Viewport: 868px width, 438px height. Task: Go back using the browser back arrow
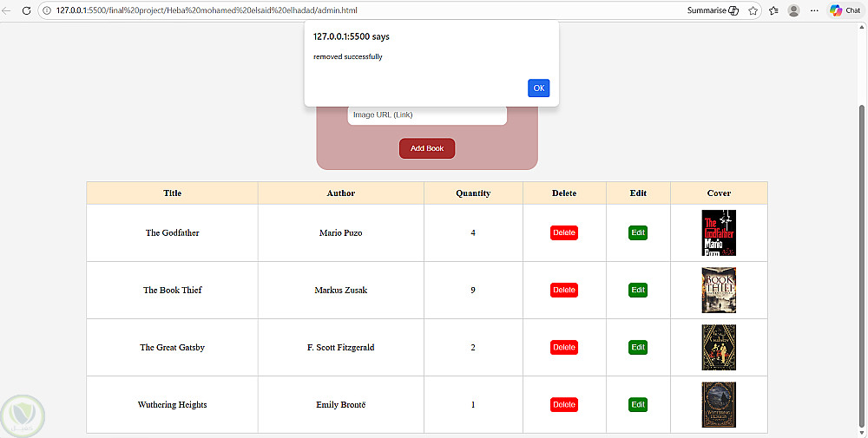click(7, 10)
